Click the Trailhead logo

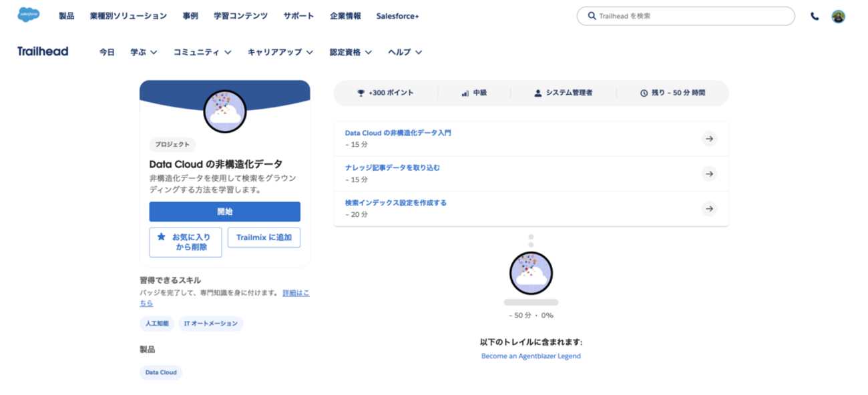pyautogui.click(x=43, y=51)
